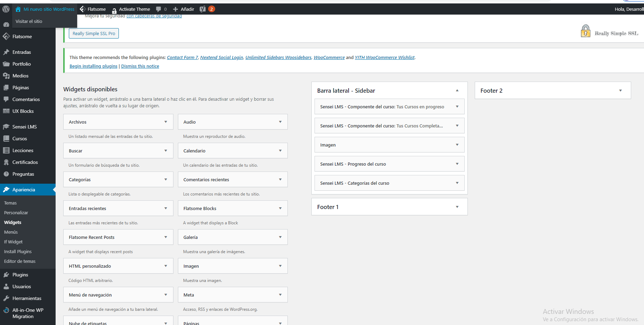644x325 pixels.
Task: Click the UX Blocks grid icon
Action: tap(6, 111)
